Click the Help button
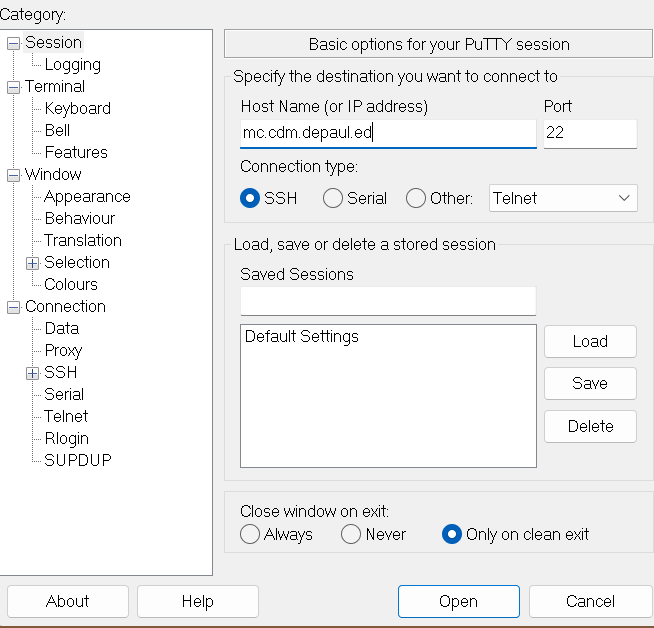This screenshot has width=654, height=628. [198, 601]
